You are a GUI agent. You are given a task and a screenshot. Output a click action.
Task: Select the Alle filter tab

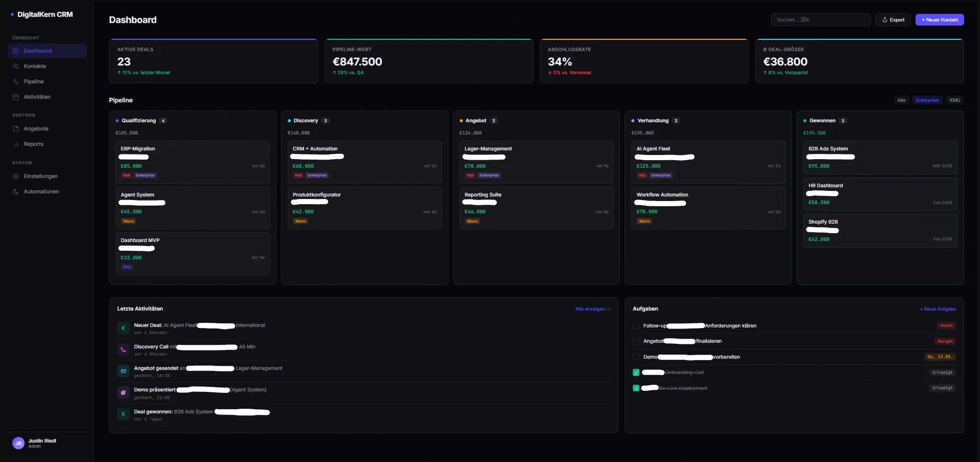tap(901, 100)
